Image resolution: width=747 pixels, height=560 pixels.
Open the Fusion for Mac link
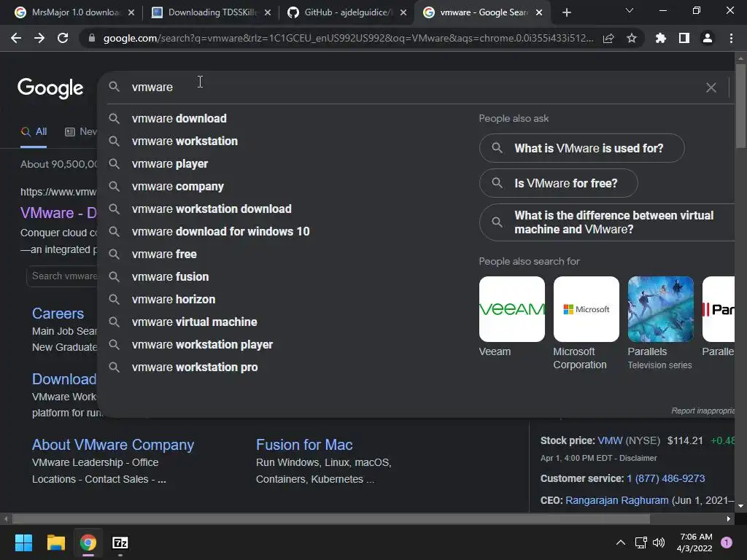pos(304,444)
